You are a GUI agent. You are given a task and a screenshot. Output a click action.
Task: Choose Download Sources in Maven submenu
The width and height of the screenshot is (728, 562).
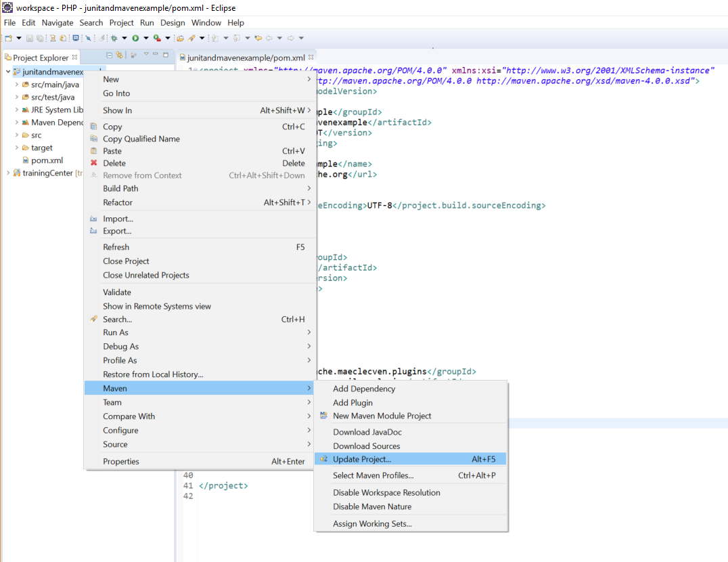[x=411, y=446]
